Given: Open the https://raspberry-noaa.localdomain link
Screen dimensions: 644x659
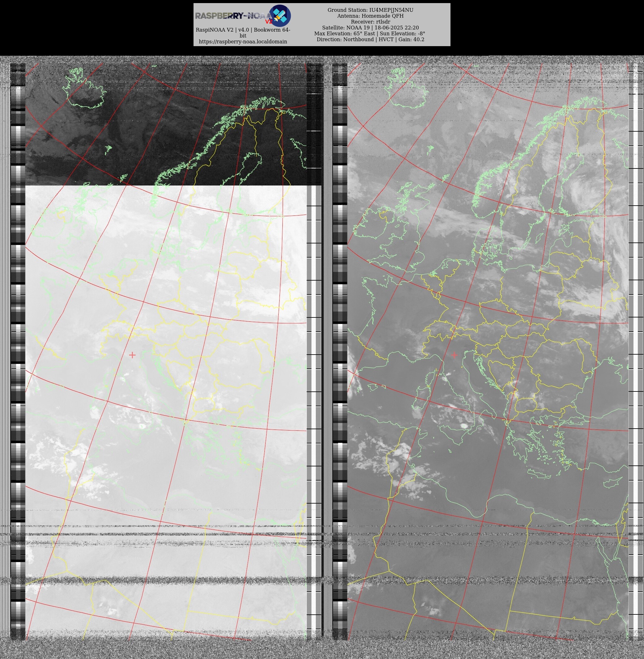Looking at the screenshot, I should 243,41.
